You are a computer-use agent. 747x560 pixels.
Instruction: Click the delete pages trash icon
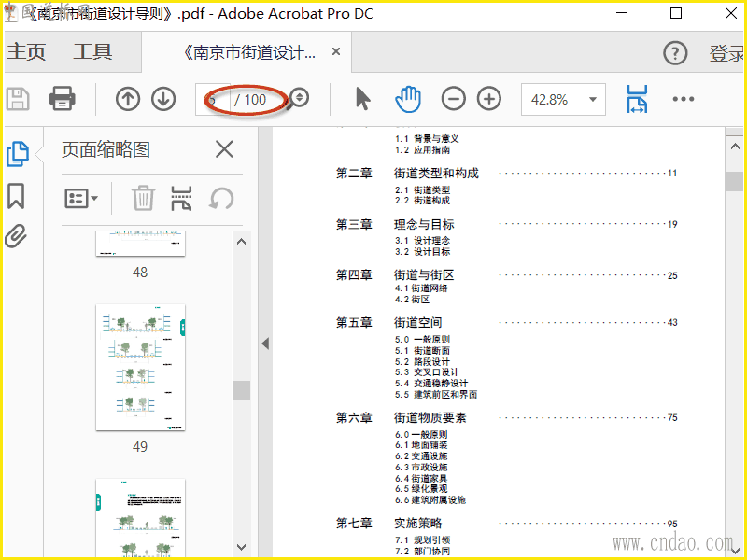click(143, 198)
